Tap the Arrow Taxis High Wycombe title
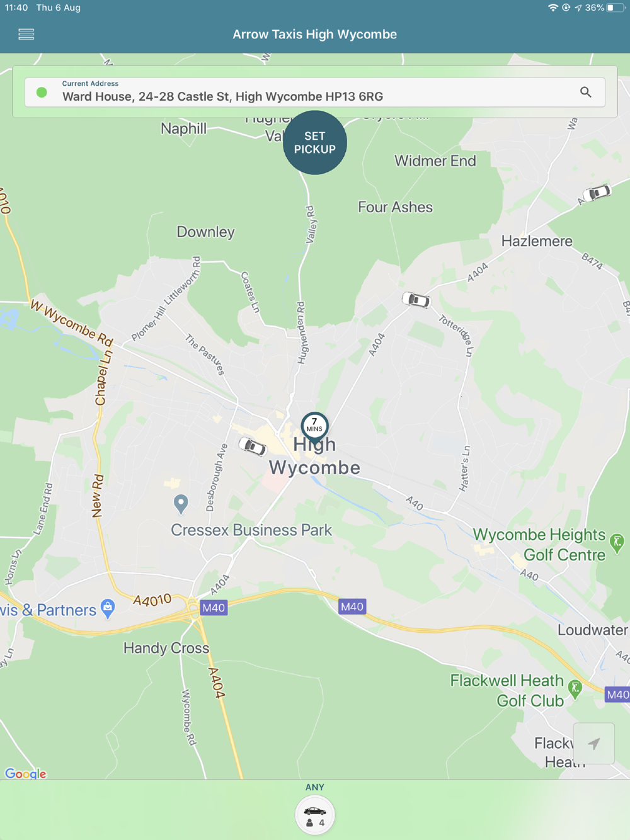This screenshot has width=630, height=840. pyautogui.click(x=315, y=35)
